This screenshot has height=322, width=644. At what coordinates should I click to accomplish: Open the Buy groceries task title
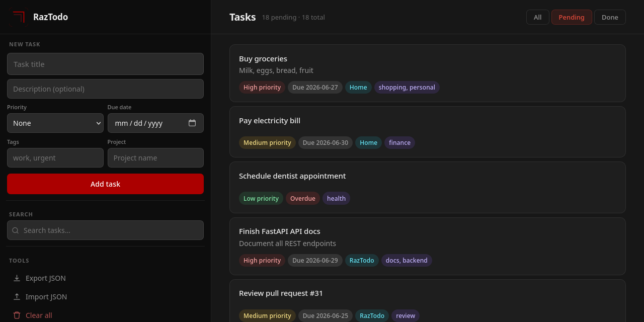pos(263,59)
